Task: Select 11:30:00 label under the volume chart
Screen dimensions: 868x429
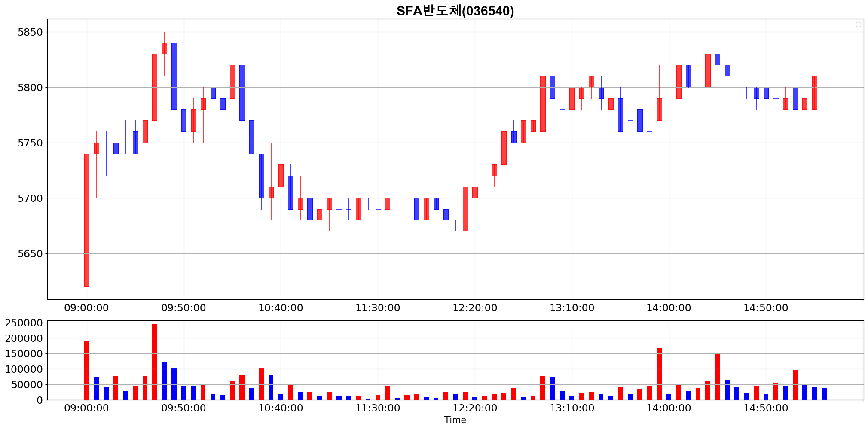Action: (x=378, y=408)
